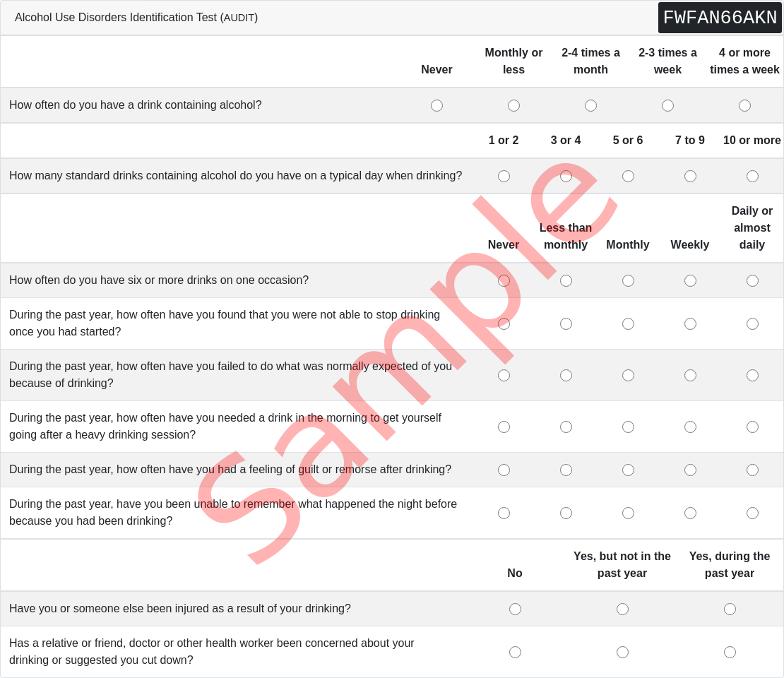The image size is (784, 678).
Task: Choose 'Weekly' for feeling of guilt or remorse
Action: 690,470
